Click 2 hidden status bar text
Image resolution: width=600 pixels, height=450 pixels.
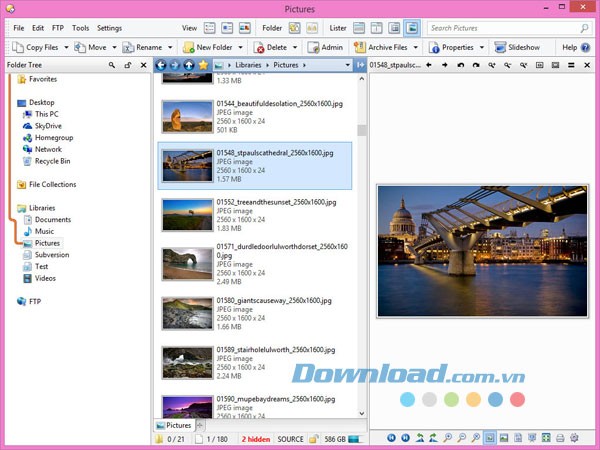[x=256, y=439]
